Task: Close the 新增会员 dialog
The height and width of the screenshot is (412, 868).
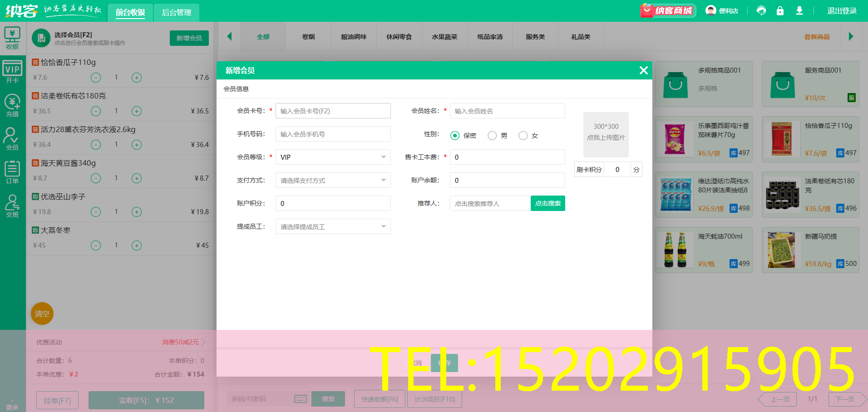Action: click(643, 70)
